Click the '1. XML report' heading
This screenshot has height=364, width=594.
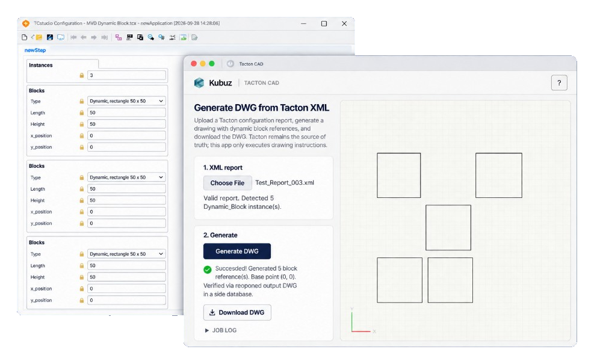click(x=223, y=167)
